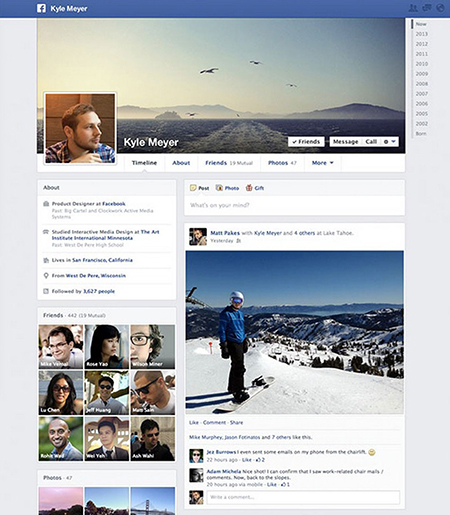
Task: Select the Post composer icon
Action: tap(193, 188)
